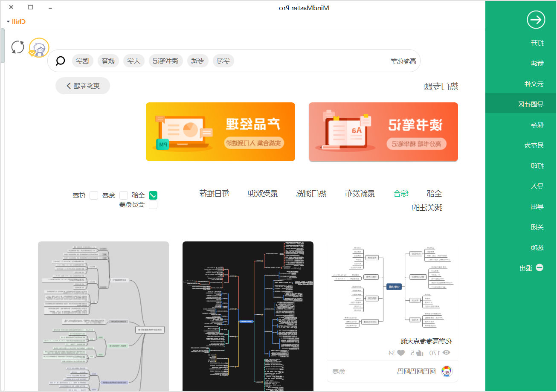The height and width of the screenshot is (392, 557).
Task: Click the 医学 search tag
Action: click(83, 61)
